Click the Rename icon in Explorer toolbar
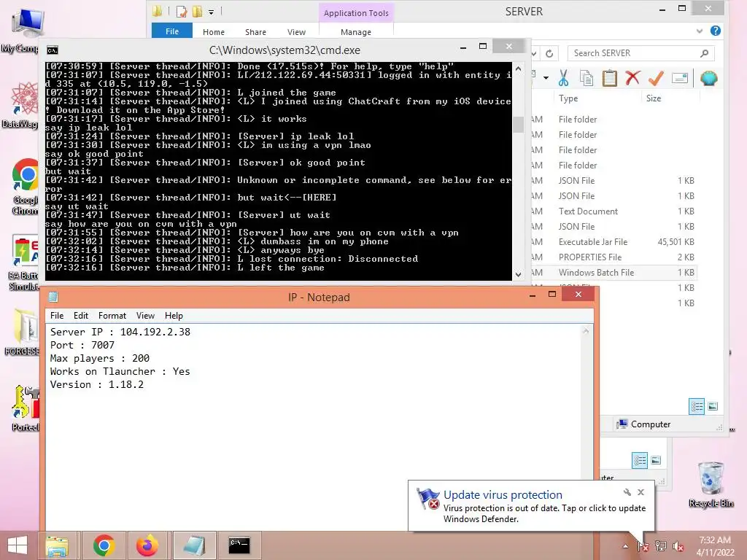This screenshot has height=560, width=747. pos(680,78)
